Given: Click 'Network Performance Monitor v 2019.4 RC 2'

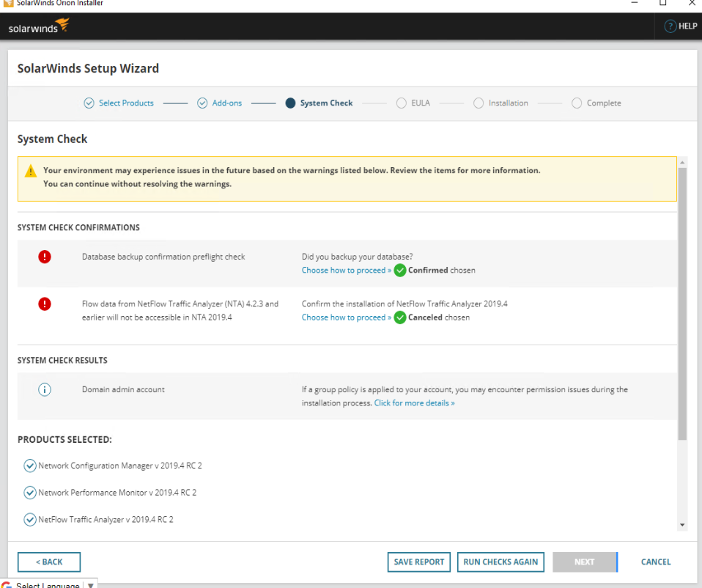Looking at the screenshot, I should (x=117, y=493).
